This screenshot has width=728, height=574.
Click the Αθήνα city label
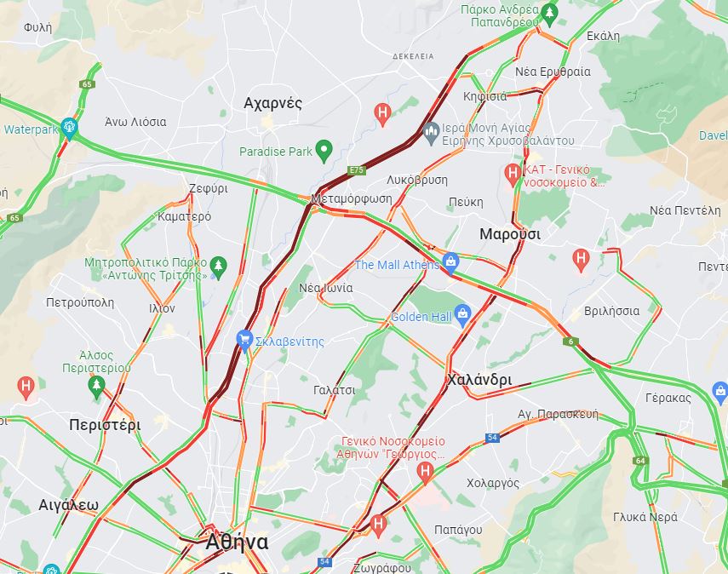click(238, 542)
